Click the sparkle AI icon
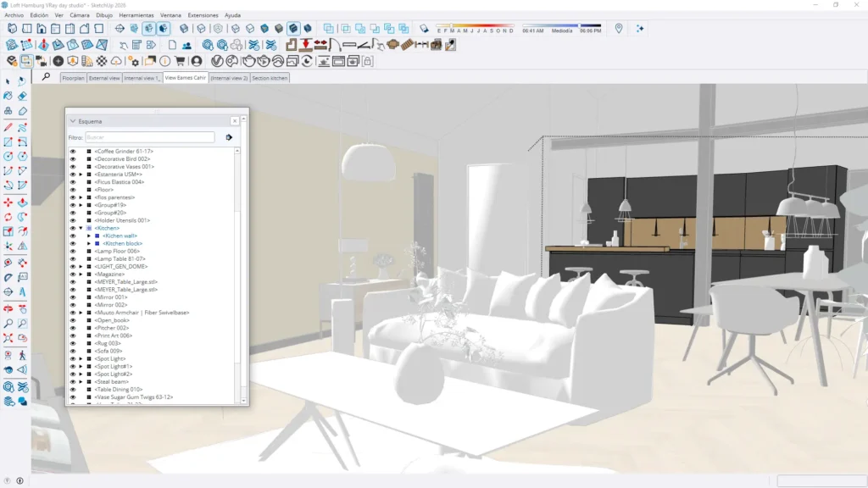 click(640, 28)
